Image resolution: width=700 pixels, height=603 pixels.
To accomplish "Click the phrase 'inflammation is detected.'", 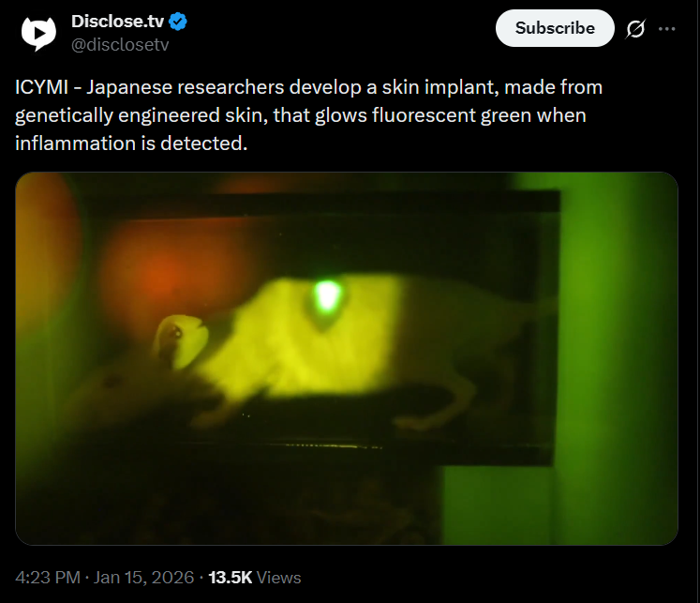I will click(131, 143).
